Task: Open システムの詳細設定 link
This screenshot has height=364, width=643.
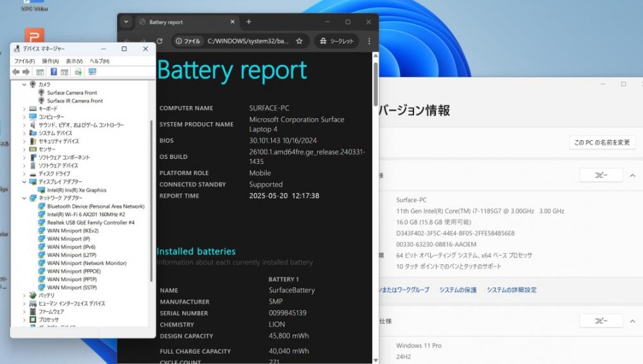Action: (511, 290)
